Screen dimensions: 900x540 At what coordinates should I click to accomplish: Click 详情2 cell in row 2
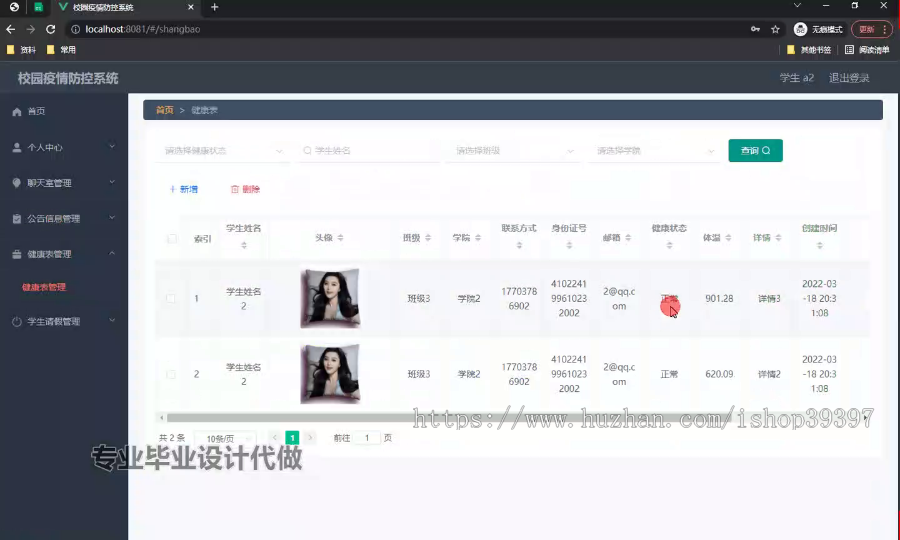(769, 374)
